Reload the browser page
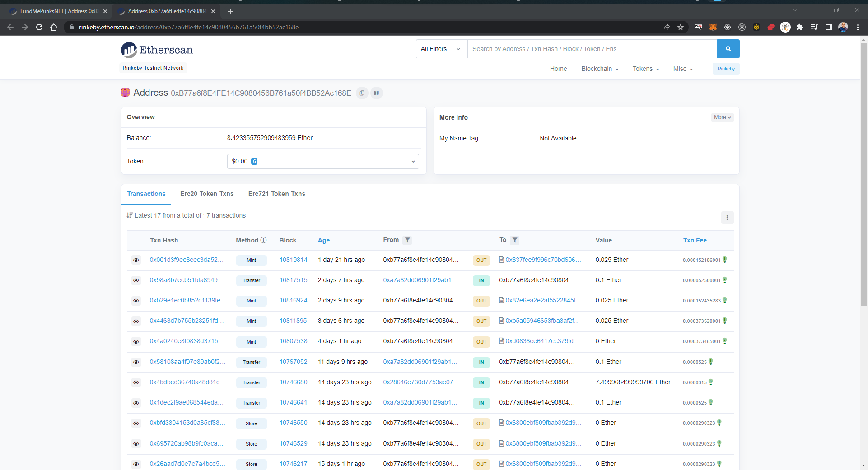The image size is (868, 470). click(39, 27)
